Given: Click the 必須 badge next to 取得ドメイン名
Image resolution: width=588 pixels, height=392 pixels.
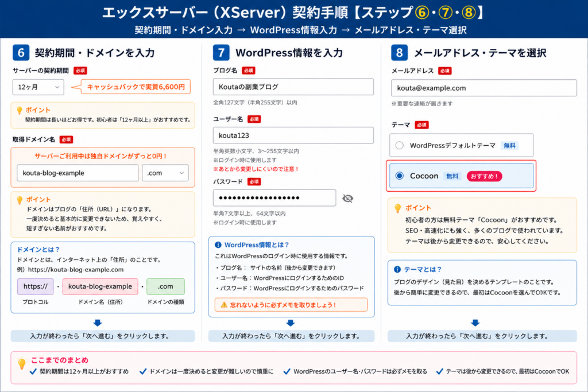Looking at the screenshot, I should pyautogui.click(x=67, y=139).
